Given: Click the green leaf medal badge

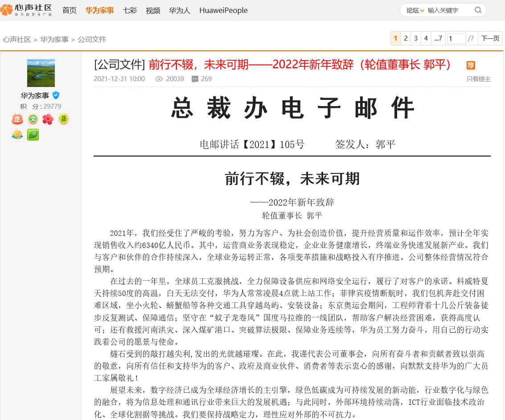Looking at the screenshot, I should 33,135.
